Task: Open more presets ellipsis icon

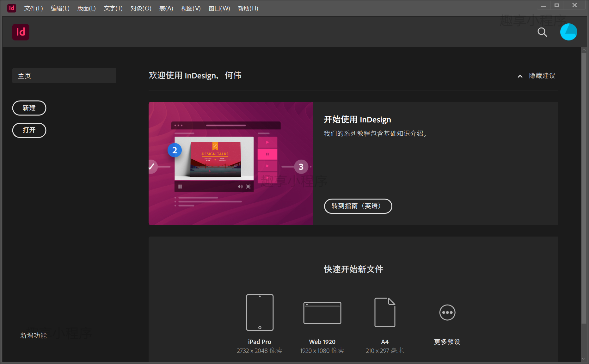Action: pos(447,312)
